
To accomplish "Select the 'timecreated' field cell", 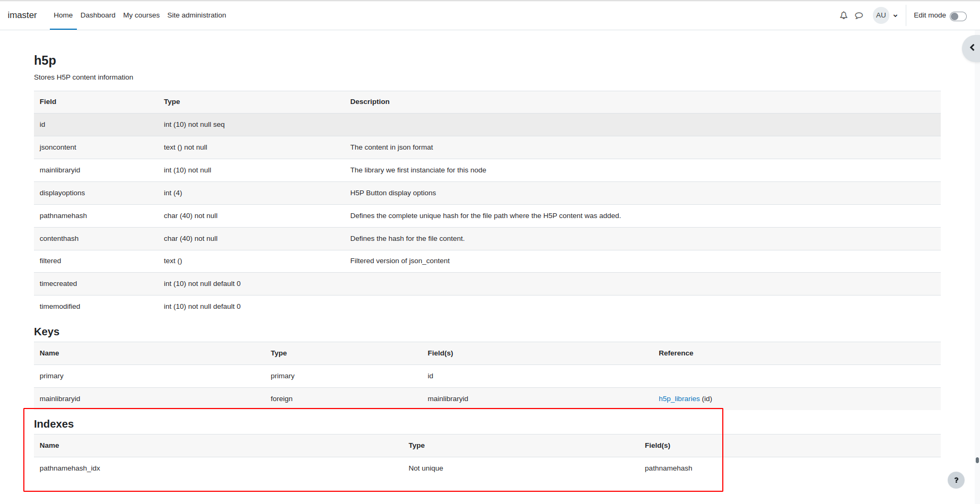I will [58, 284].
